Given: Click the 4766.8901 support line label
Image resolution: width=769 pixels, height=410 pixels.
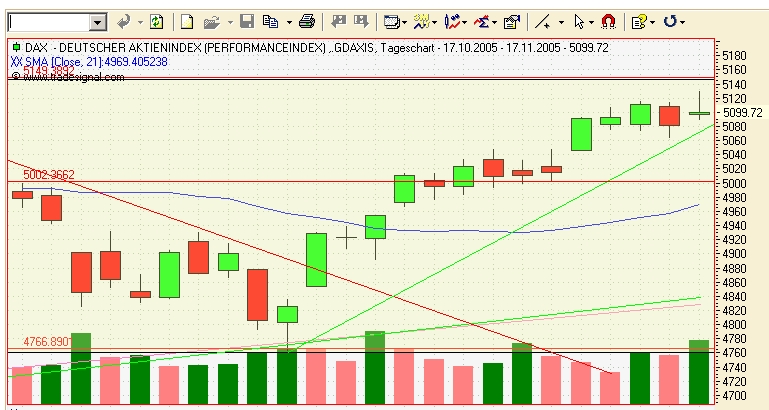Looking at the screenshot, I should pos(48,341).
